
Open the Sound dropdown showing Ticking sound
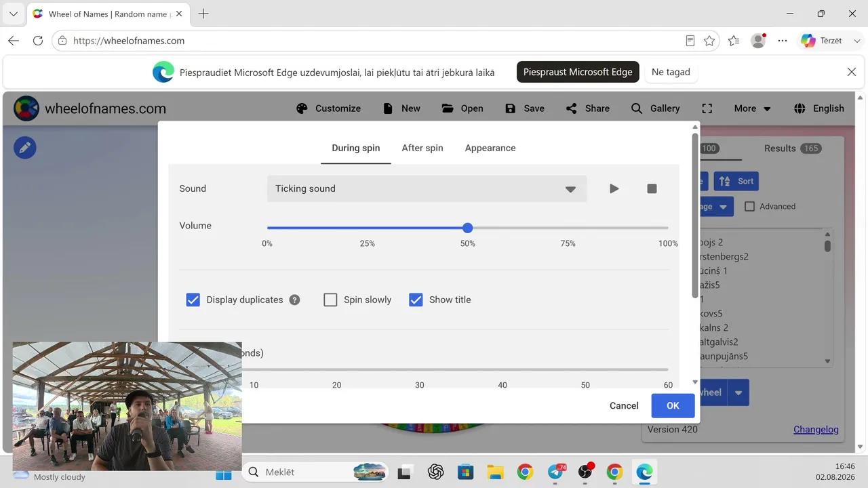(x=427, y=188)
